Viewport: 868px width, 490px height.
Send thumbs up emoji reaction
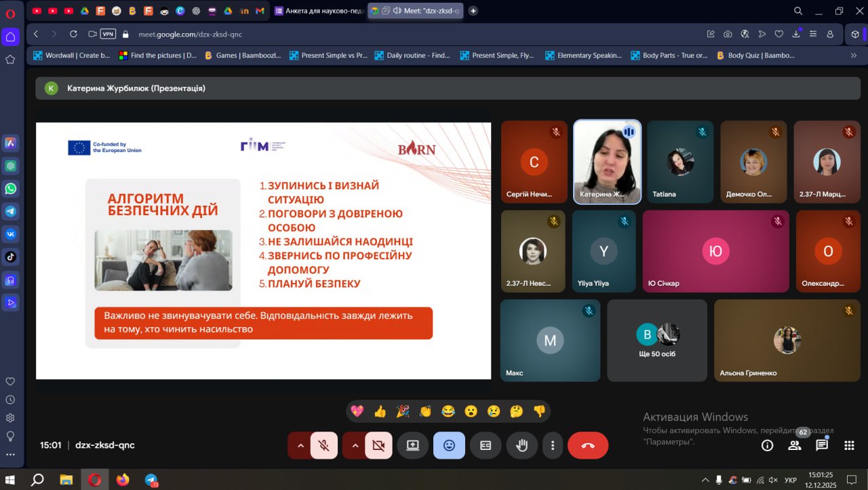(380, 411)
